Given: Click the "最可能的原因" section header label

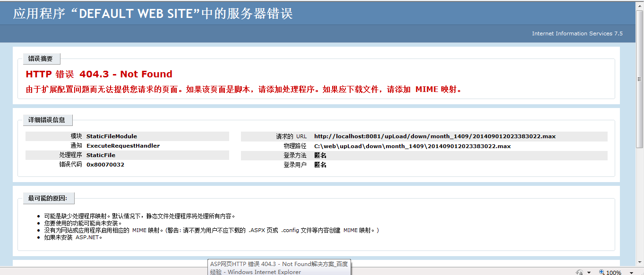Looking at the screenshot, I should pos(48,198).
